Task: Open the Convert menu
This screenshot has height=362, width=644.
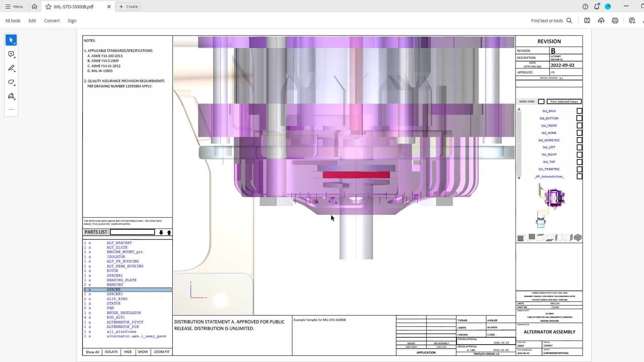Action: [52, 20]
